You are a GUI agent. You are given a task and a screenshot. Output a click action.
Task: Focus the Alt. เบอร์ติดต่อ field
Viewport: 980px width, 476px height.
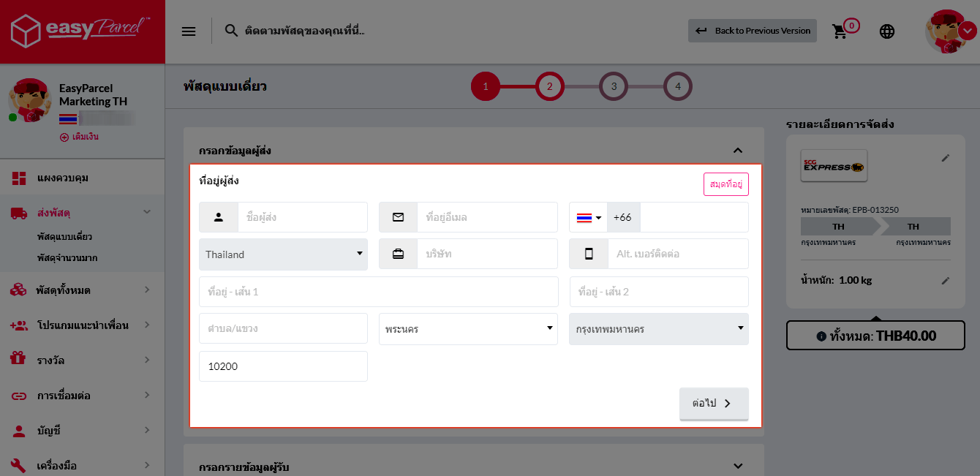pos(678,254)
